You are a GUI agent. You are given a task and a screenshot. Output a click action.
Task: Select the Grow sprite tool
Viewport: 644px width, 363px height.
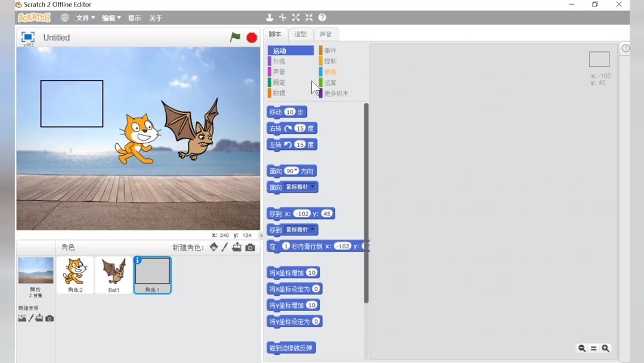tap(296, 18)
